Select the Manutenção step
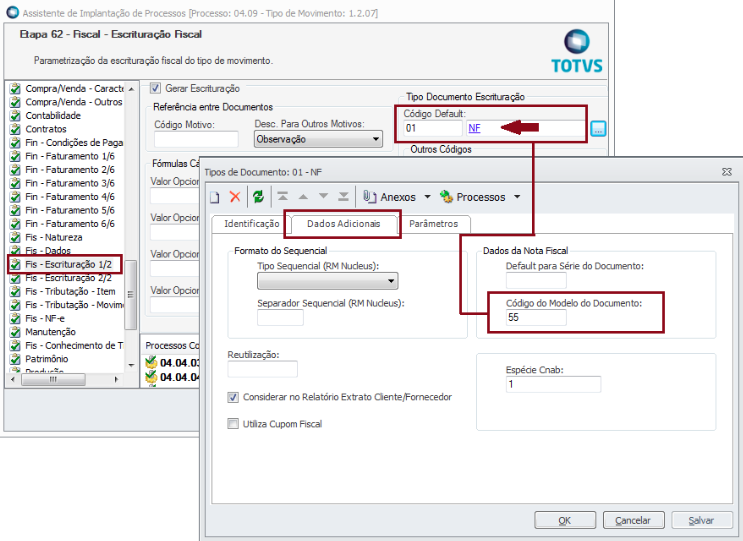The width and height of the screenshot is (743, 541). (50, 332)
